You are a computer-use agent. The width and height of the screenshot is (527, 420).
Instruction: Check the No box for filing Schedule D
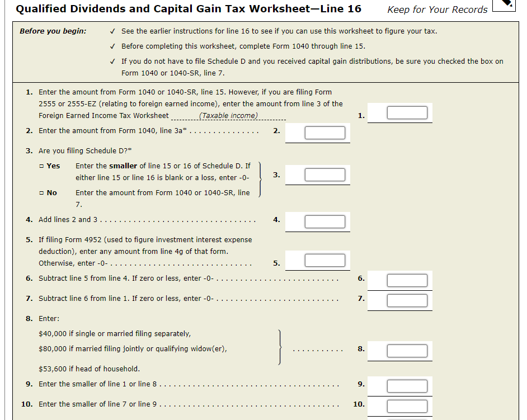click(41, 193)
